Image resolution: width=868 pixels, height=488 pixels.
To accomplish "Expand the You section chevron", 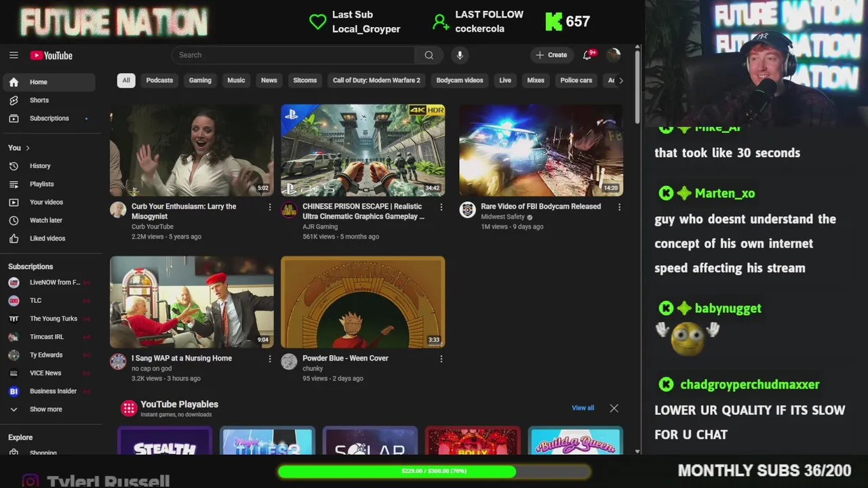I will coord(28,148).
